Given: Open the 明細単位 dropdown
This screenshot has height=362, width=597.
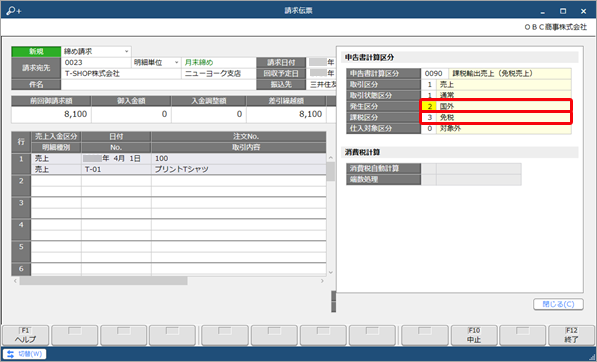Looking at the screenshot, I should point(177,62).
